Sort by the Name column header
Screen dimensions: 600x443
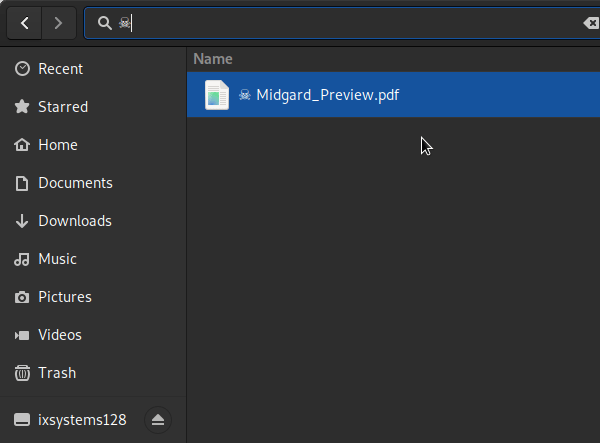(213, 59)
